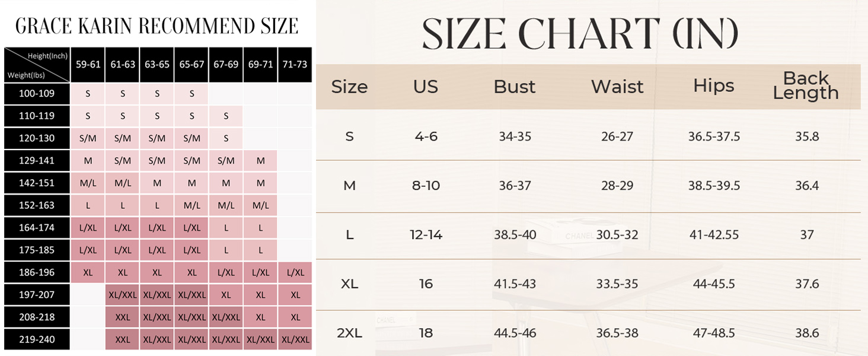Screen dimensions: 868x356
Task: Click the Back Length column header
Action: [806, 85]
